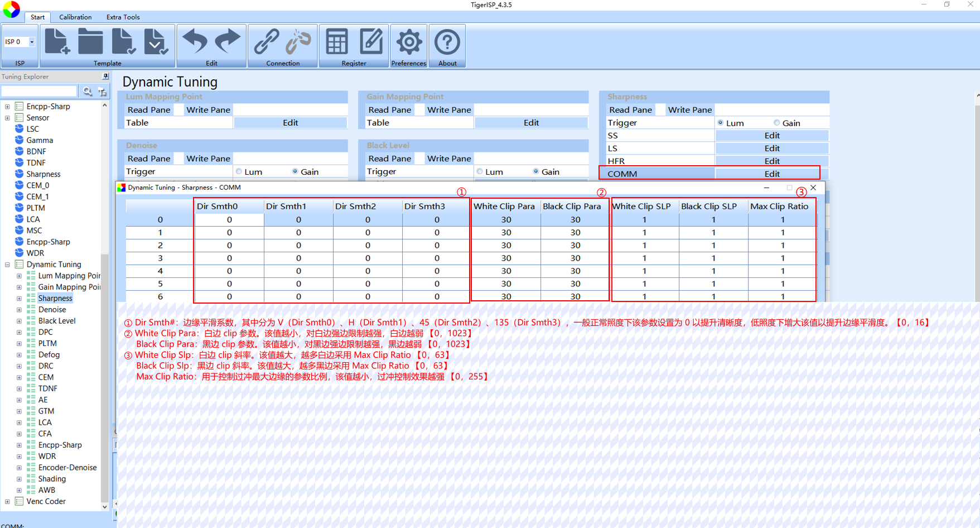
Task: Click Edit for Lum Mapping Point Table
Action: pyautogui.click(x=290, y=123)
